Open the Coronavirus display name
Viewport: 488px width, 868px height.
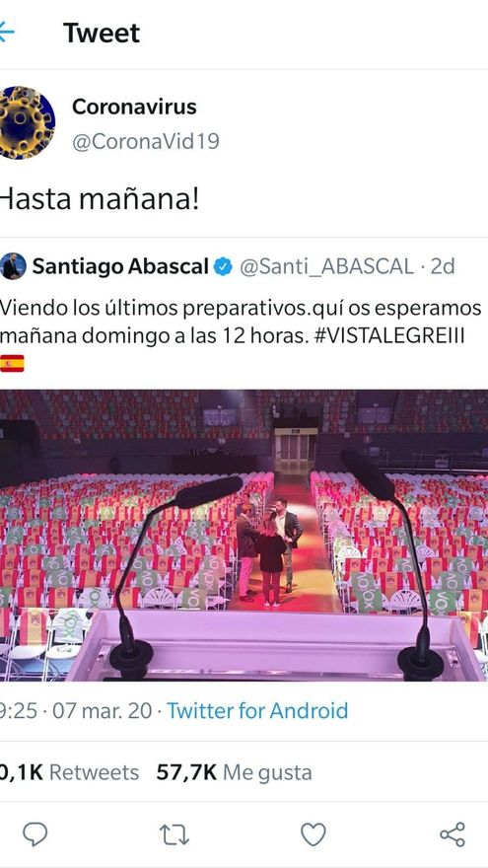tap(134, 107)
